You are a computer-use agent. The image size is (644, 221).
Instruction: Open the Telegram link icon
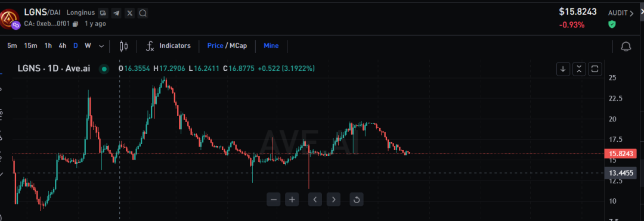point(117,13)
